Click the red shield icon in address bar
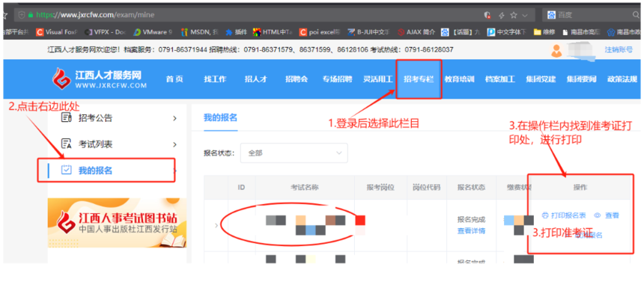The height and width of the screenshot is (282, 644). point(487,15)
